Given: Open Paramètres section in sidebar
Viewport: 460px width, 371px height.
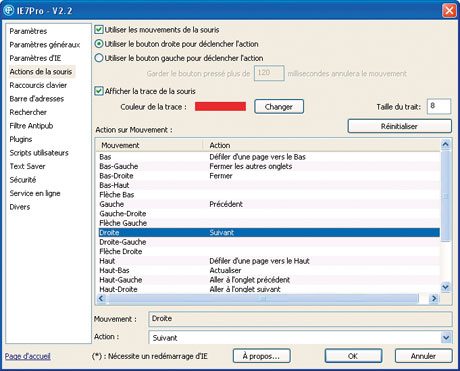Looking at the screenshot, I should (x=28, y=31).
